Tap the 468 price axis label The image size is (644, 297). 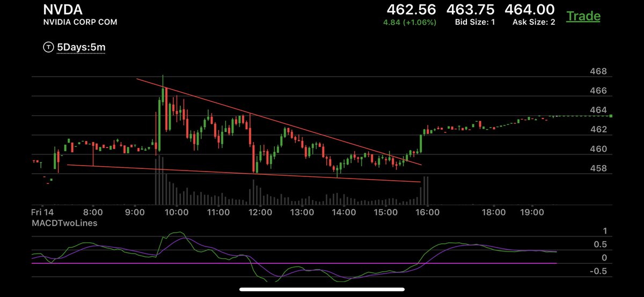pyautogui.click(x=598, y=71)
